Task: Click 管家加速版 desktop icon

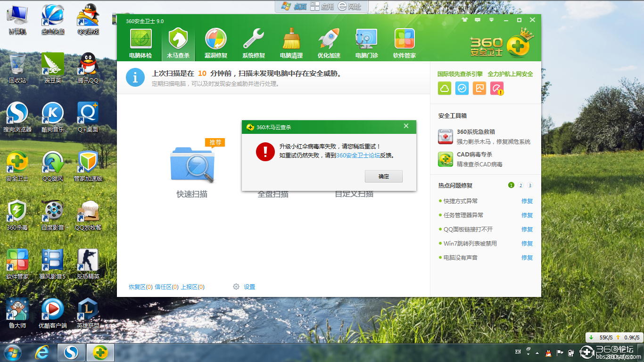Action: coord(88,166)
